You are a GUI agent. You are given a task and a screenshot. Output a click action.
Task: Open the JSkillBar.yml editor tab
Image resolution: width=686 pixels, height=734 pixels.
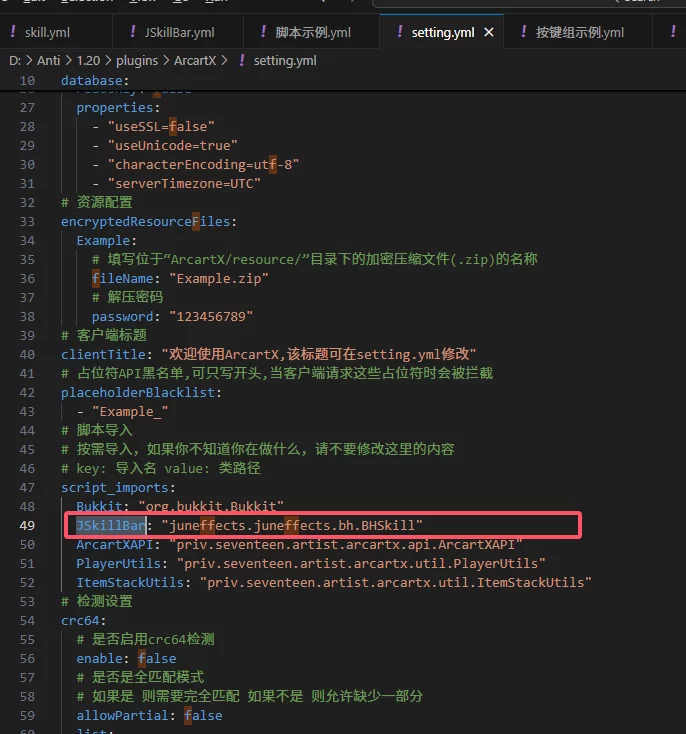point(179,32)
